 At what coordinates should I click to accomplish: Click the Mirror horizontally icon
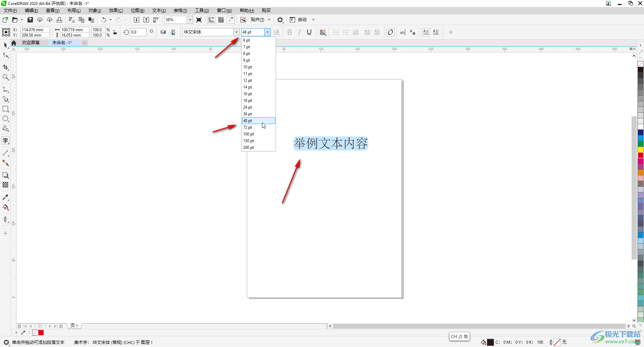(x=163, y=32)
